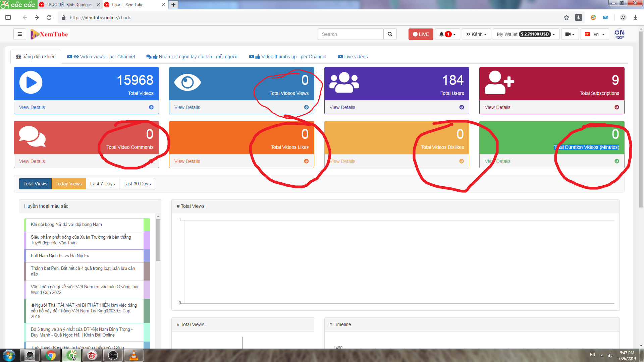644x362 pixels.
Task: Open the notifications bell dropdown
Action: coord(447,34)
